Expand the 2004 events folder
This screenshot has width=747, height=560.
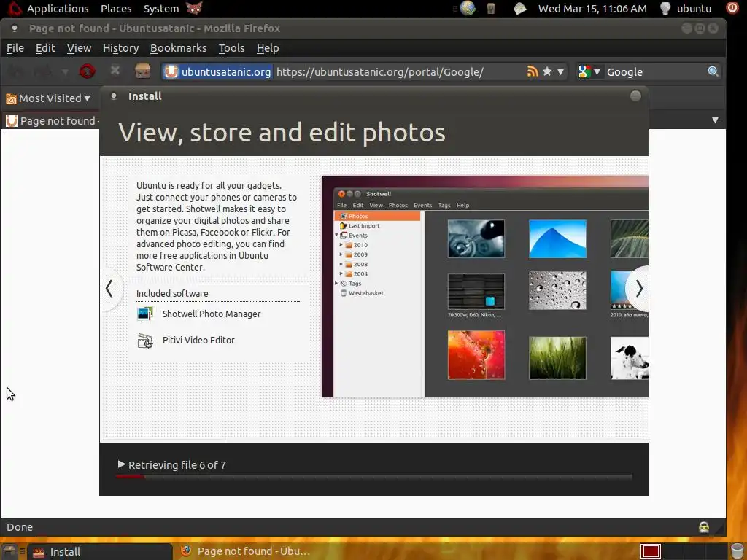coord(341,274)
